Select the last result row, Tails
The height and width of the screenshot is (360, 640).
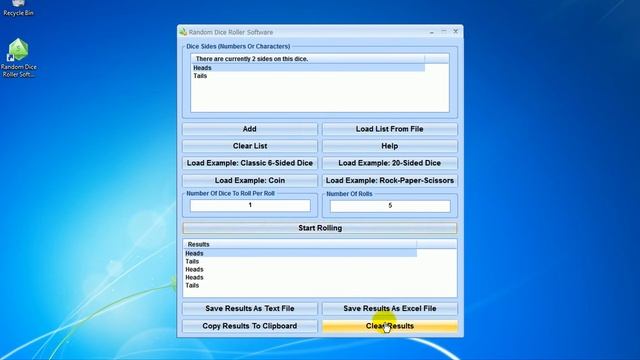click(x=300, y=285)
